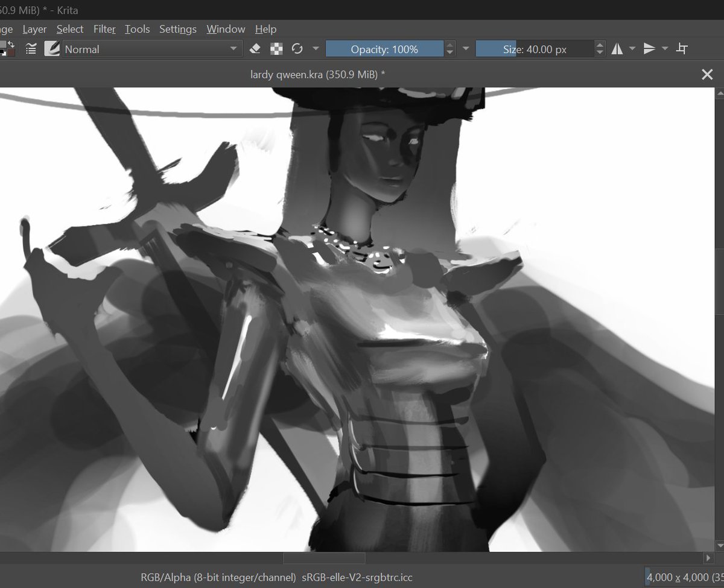Open the Edit Brush Settings panel
This screenshot has height=588, width=724.
pos(30,48)
